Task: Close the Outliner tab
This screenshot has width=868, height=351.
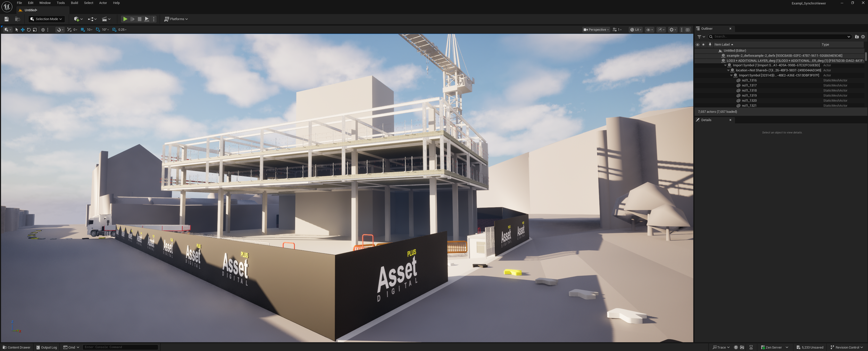Action: coord(730,29)
